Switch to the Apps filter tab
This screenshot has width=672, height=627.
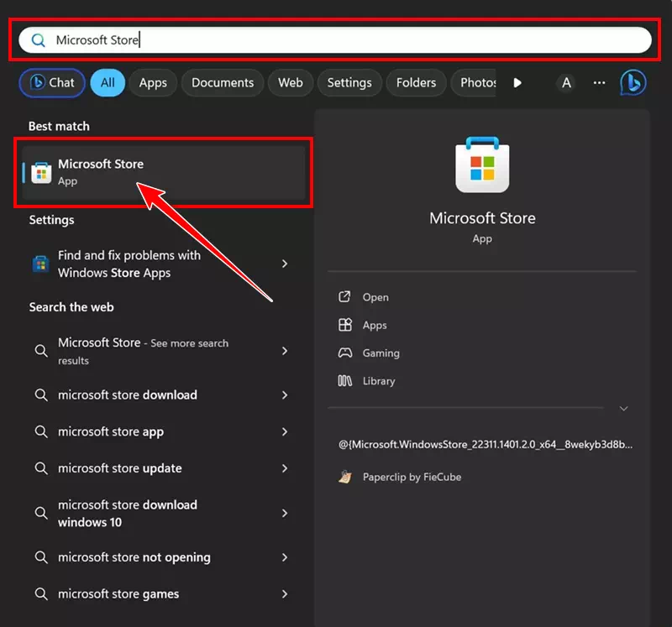[x=153, y=82]
